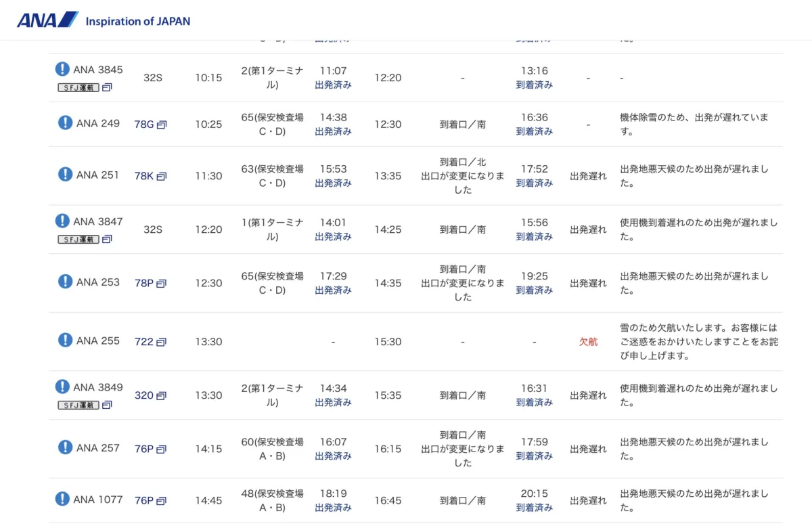812x528 pixels.
Task: Click the info icon beside ANA 1077
Action: click(62, 500)
